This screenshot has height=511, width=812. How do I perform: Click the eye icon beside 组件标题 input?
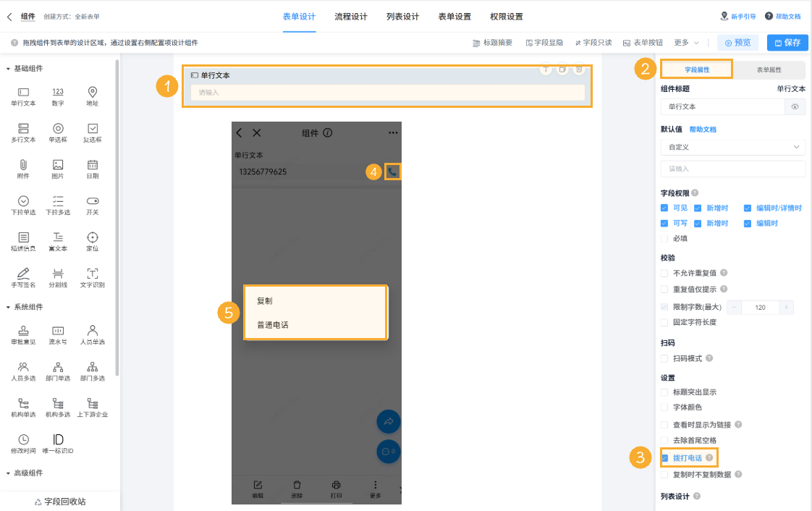coord(795,106)
